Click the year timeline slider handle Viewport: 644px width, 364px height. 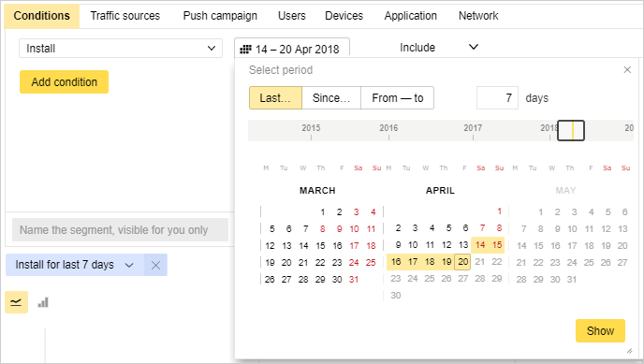point(571,130)
